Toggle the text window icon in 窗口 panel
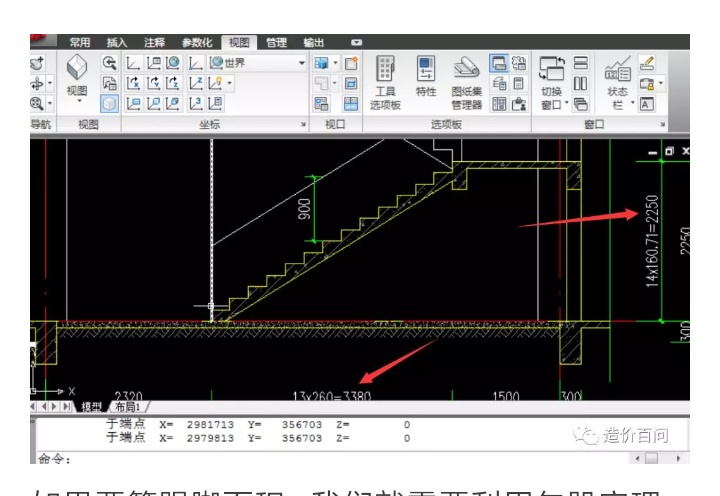 point(647,104)
